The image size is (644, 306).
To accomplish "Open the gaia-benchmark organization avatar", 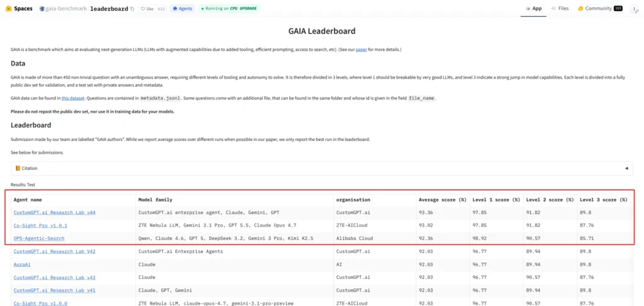I will (x=42, y=9).
